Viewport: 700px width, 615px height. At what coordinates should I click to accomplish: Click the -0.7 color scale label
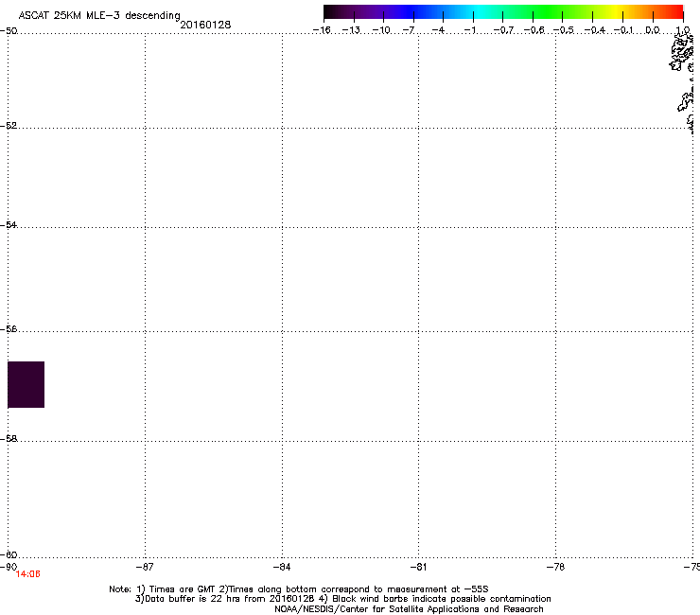[503, 30]
